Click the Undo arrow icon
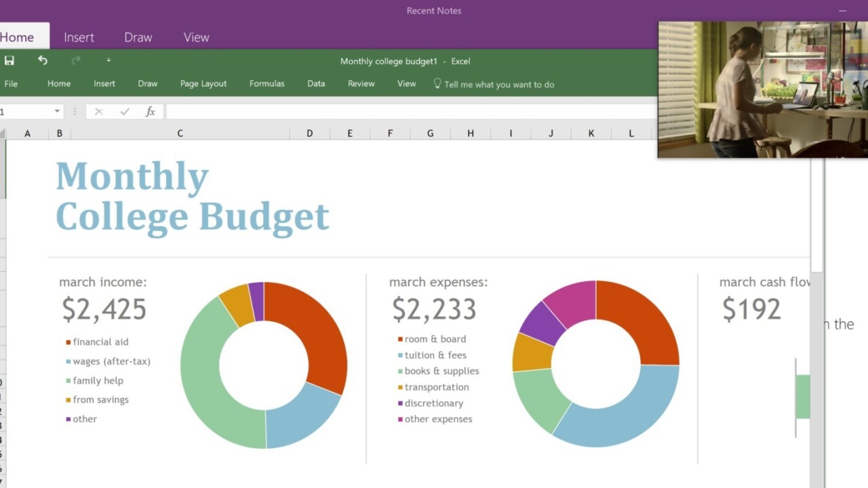The width and height of the screenshot is (868, 488). (x=43, y=61)
